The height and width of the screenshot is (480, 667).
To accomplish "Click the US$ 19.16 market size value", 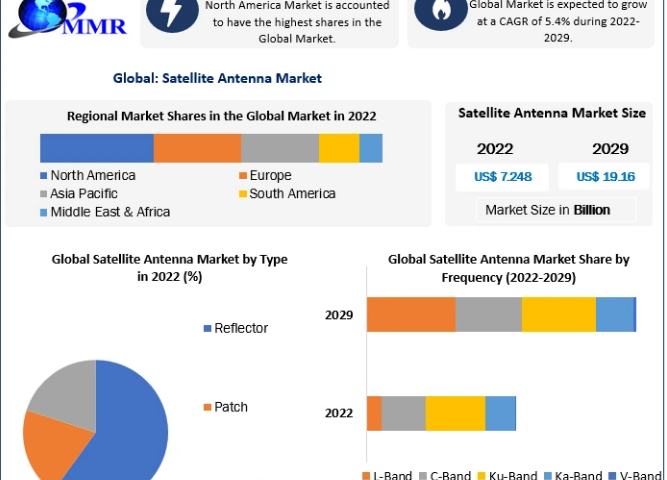I will click(606, 177).
